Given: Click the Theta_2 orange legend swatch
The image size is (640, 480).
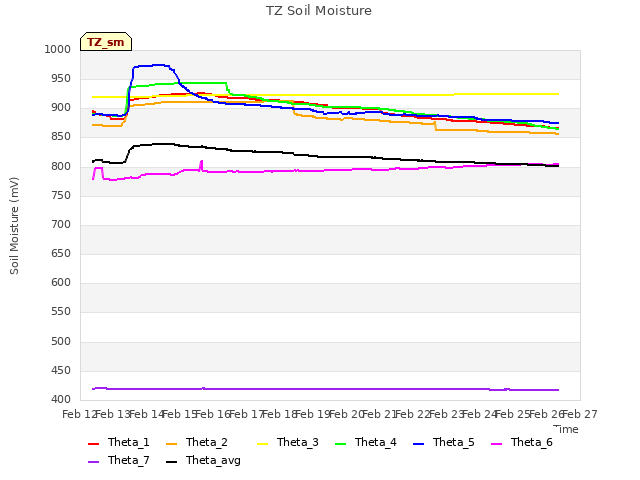Looking at the screenshot, I should (171, 444).
